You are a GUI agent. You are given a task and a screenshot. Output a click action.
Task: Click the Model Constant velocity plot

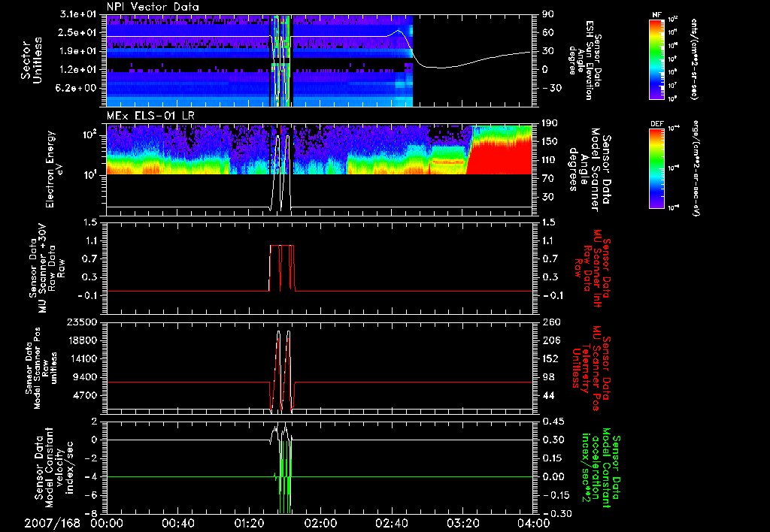point(319,467)
